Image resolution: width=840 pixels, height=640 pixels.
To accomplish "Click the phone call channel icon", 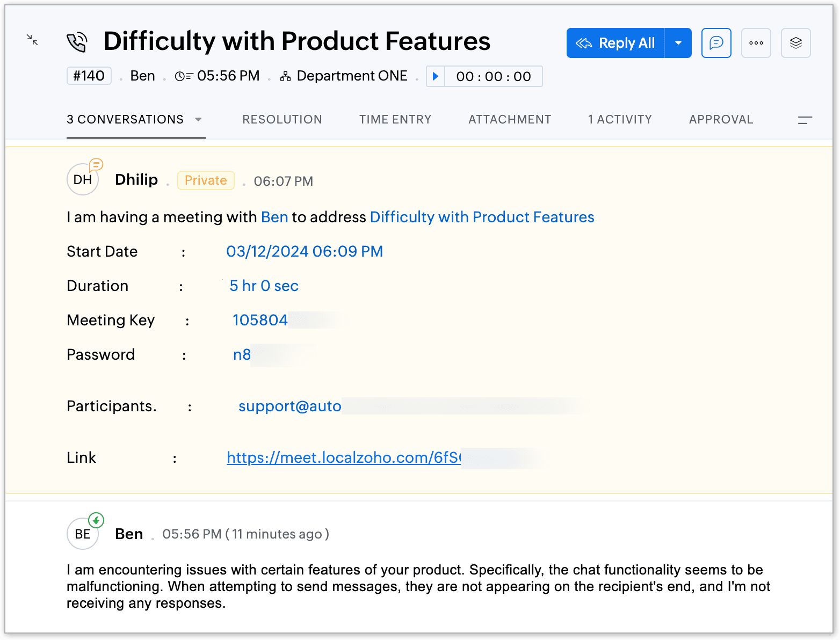I will point(77,42).
